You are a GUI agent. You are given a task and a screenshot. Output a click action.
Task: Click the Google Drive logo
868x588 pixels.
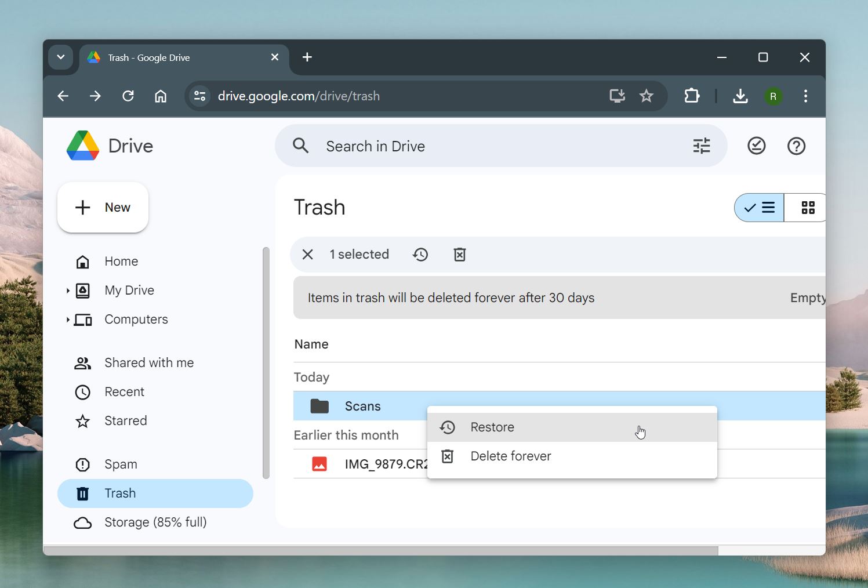click(83, 146)
